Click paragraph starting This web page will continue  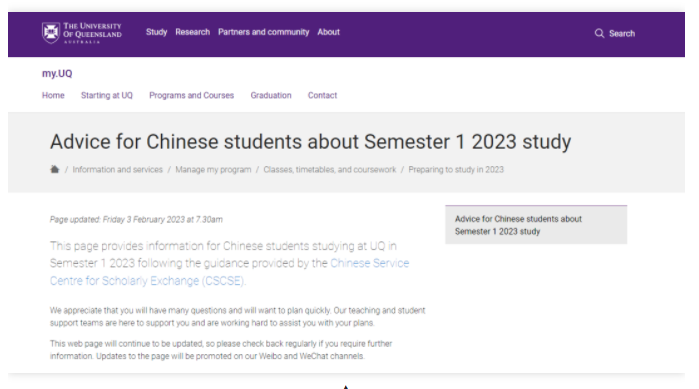(x=221, y=350)
